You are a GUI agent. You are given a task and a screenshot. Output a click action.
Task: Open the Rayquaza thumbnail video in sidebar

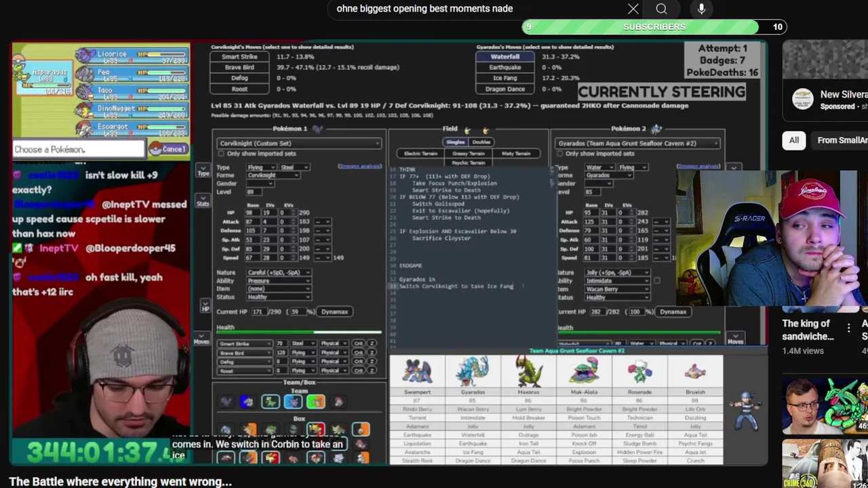[825, 405]
